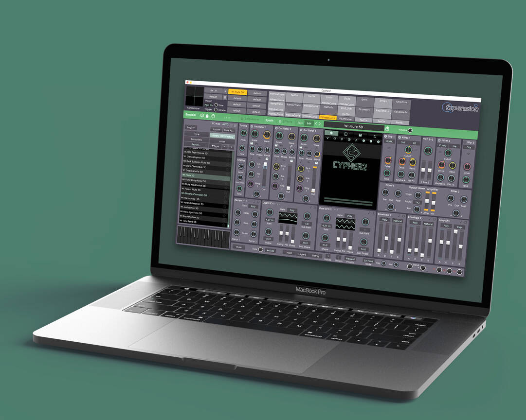Toggle the Mute button
The image size is (526, 420).
click(238, 247)
